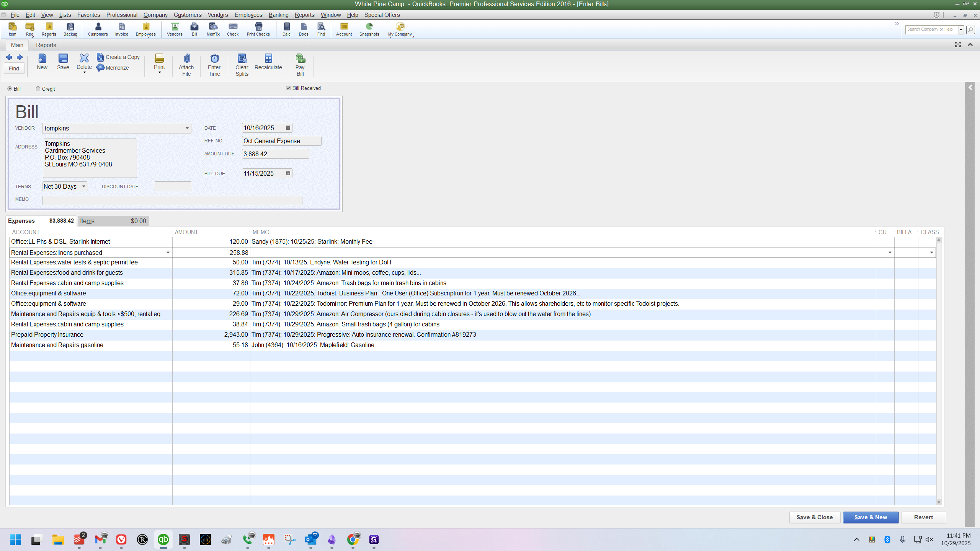Expand the Vendor dropdown showing Tompkins
Viewport: 980px width, 551px height.
point(187,128)
